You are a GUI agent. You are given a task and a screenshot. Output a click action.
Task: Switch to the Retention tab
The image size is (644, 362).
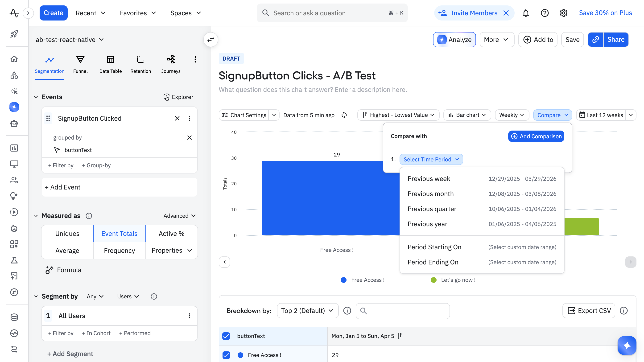[x=140, y=64]
